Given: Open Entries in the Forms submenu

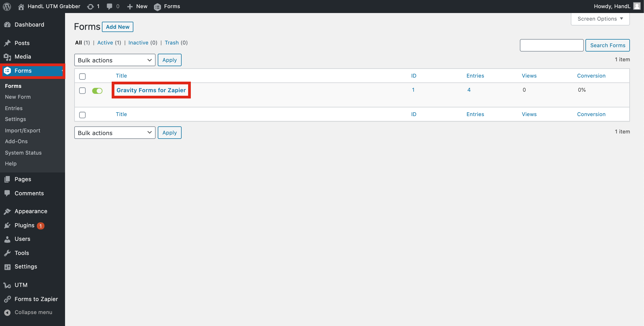Looking at the screenshot, I should pyautogui.click(x=14, y=108).
